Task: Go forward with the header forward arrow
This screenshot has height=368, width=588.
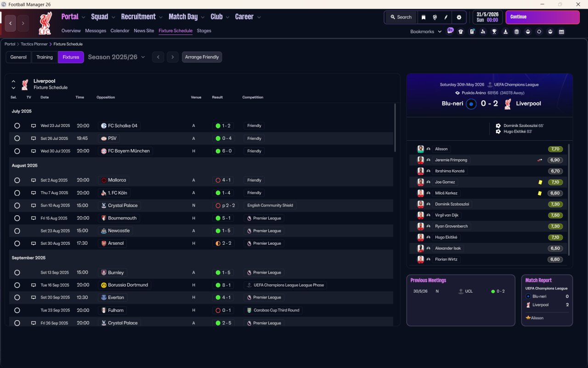Action: (23, 23)
